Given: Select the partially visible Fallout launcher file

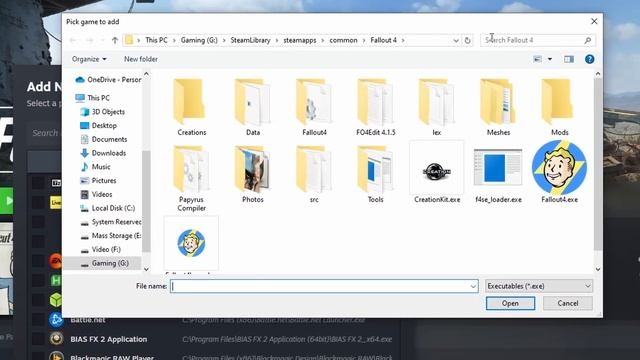Looking at the screenshot, I should coord(191,244).
